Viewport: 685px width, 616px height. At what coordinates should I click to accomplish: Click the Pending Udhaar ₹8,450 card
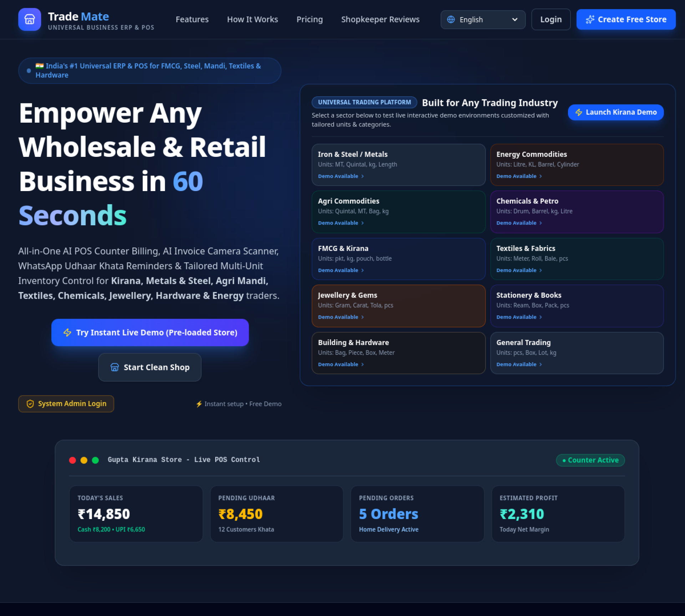(x=276, y=514)
